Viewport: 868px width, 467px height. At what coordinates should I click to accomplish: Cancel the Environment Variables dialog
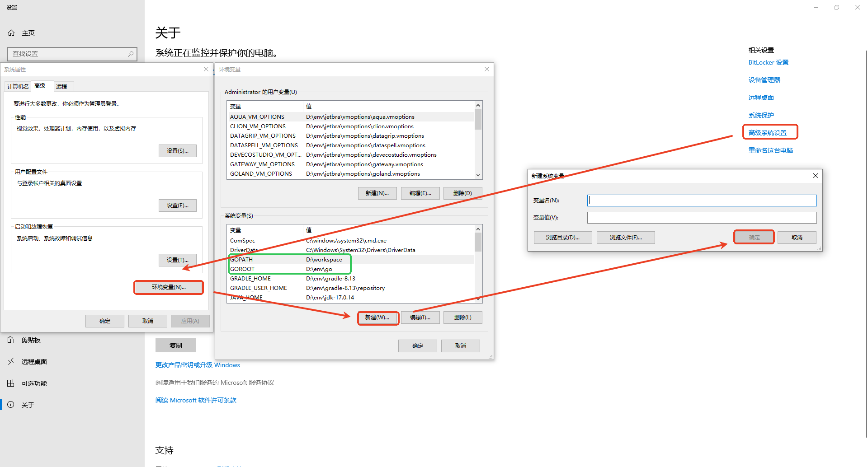tap(461, 346)
